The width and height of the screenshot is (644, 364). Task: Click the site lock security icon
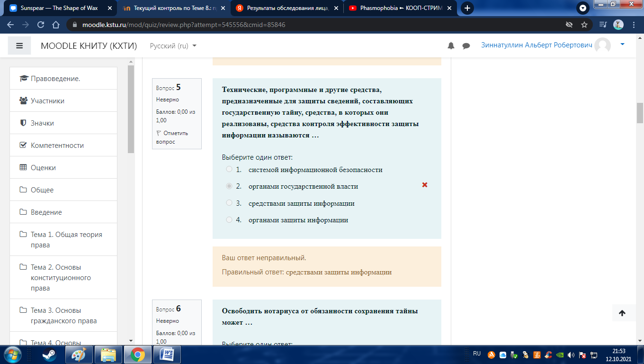(74, 25)
